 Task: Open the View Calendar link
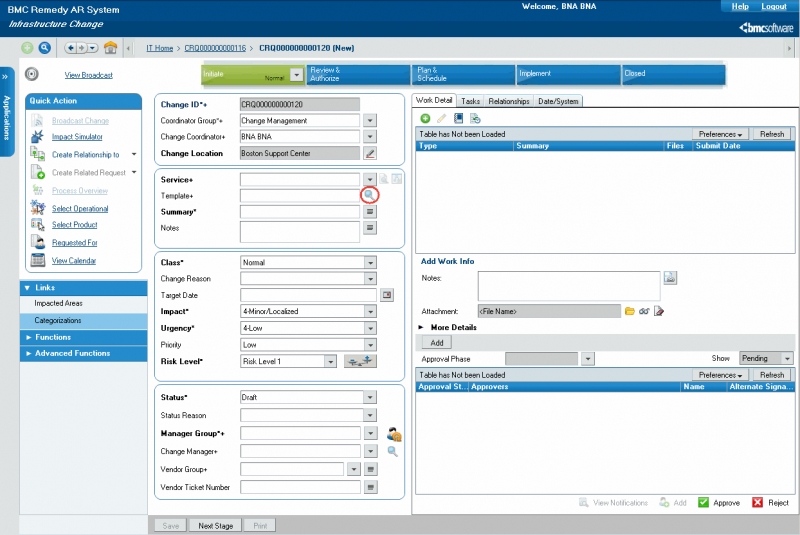pos(73,261)
